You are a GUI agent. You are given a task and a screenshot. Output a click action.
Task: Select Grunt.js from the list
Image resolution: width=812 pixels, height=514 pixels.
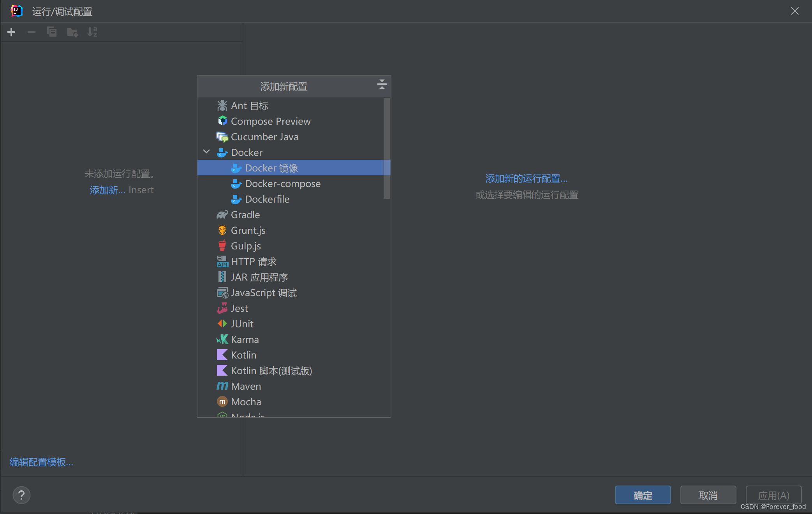[290, 230]
